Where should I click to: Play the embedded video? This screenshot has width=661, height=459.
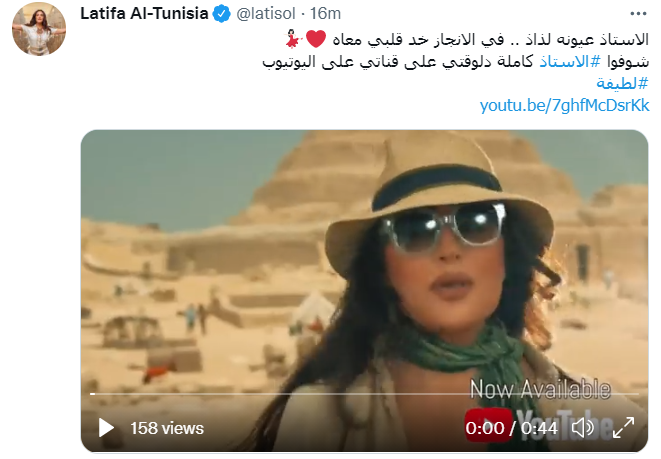[x=106, y=428]
